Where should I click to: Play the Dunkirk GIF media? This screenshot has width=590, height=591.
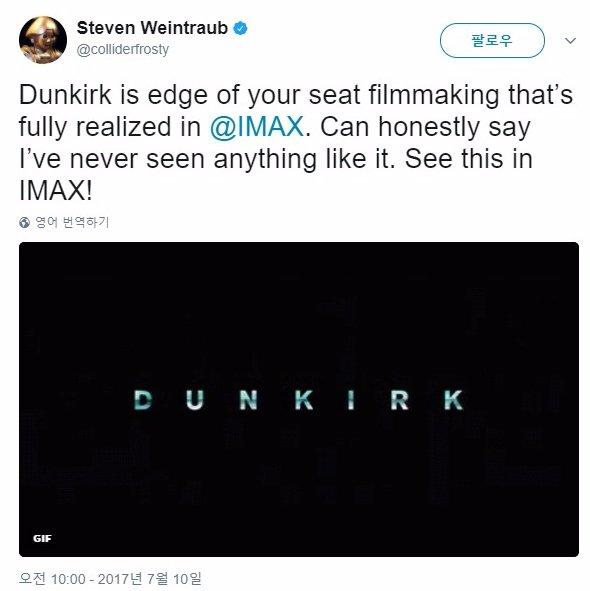pos(299,400)
